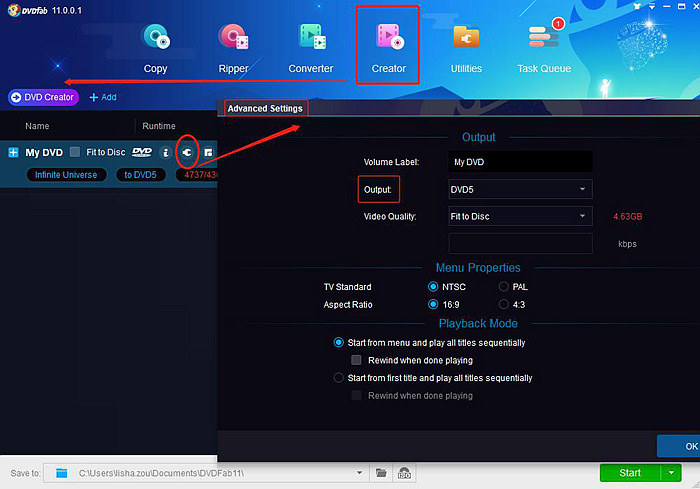Click the Infinite Universe title pill
The width and height of the screenshot is (700, 489).
tap(66, 175)
